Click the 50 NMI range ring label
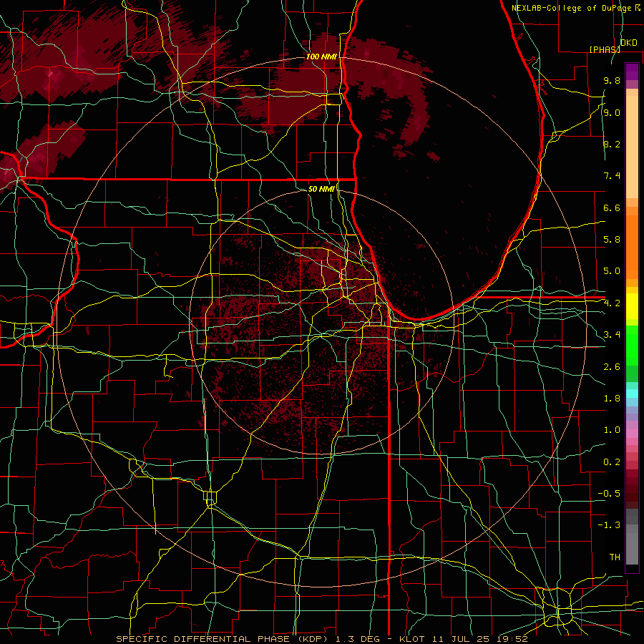 (321, 189)
